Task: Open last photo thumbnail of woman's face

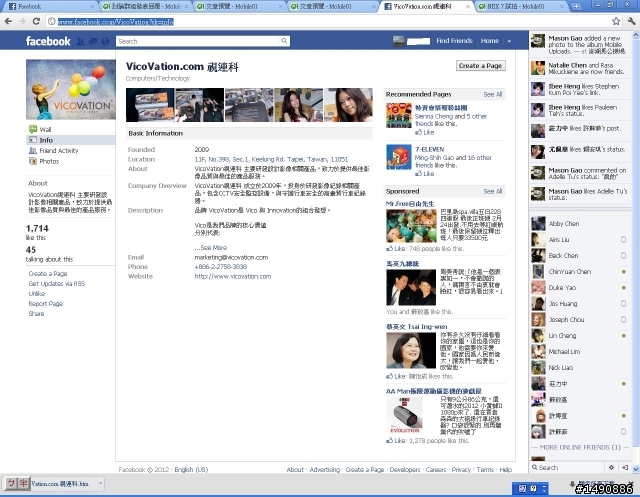Action: (348, 105)
